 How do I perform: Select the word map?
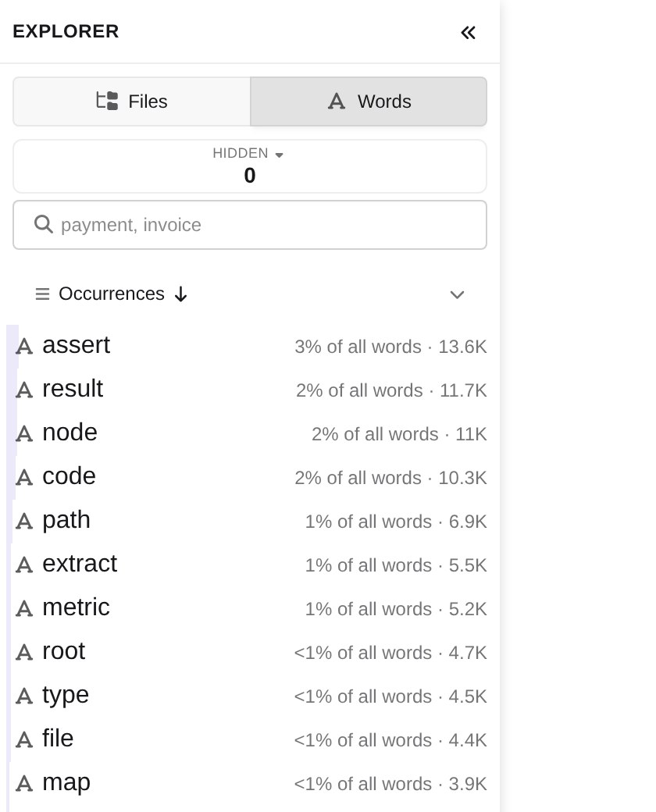66,782
